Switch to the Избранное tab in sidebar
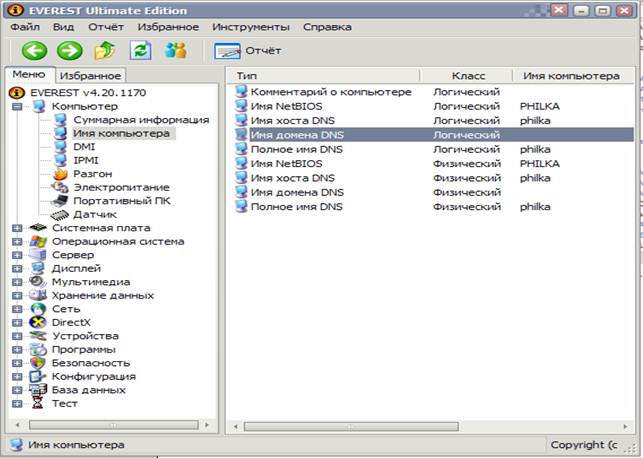Viewport: 643px width, 458px height. coord(90,76)
